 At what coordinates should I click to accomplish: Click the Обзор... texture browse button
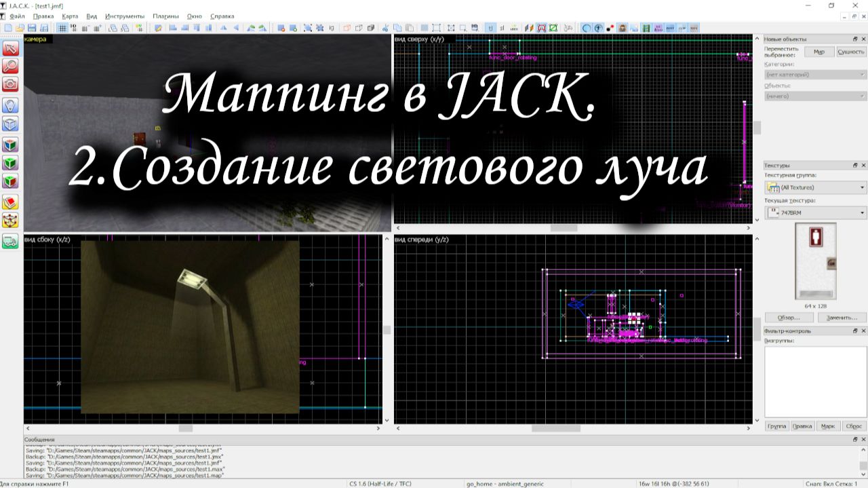(x=789, y=317)
